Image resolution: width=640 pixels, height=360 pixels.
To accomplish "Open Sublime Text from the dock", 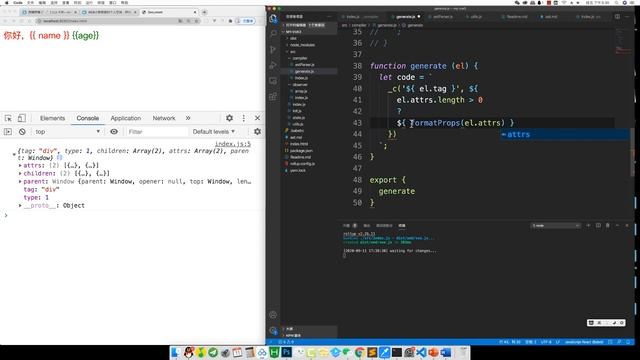I will pos(372,352).
